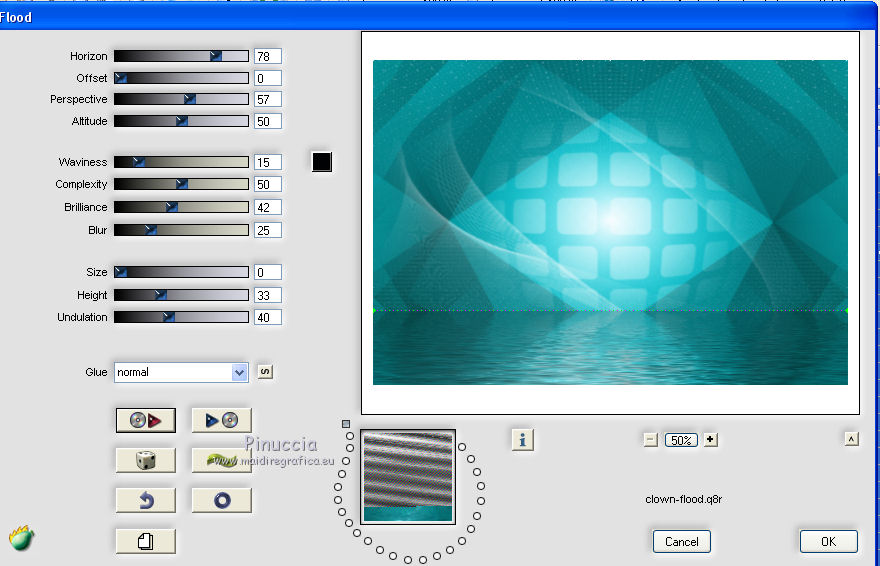Click the clown-flood.q8r filename text

point(684,499)
